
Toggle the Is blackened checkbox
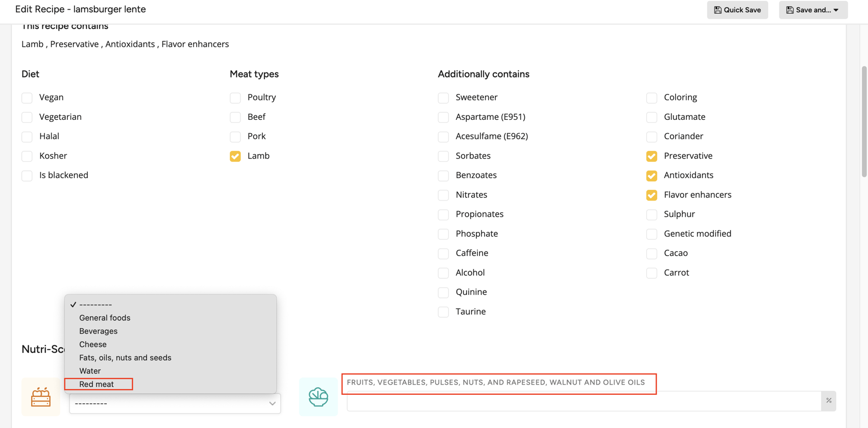[x=27, y=175]
